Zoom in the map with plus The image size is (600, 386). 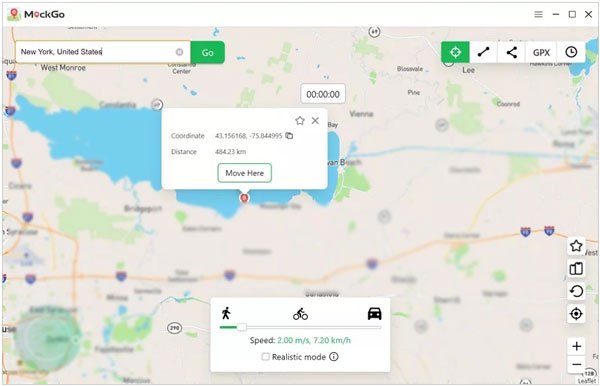point(576,346)
